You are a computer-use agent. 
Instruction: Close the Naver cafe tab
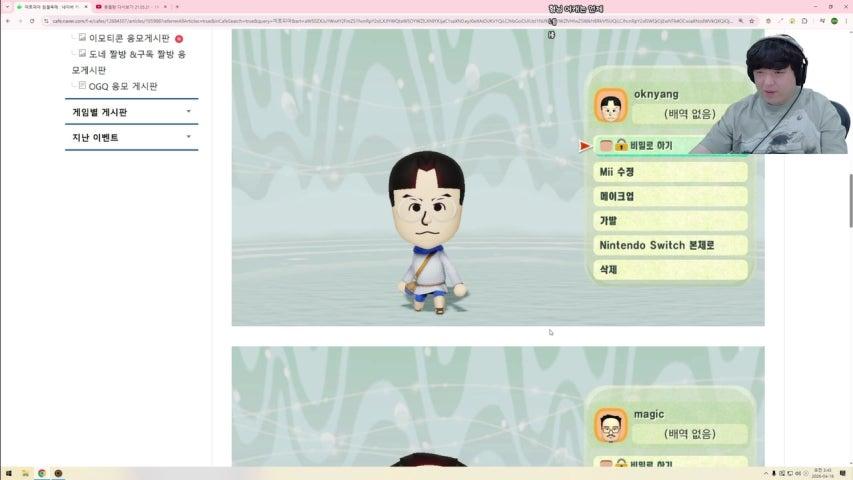tap(86, 7)
